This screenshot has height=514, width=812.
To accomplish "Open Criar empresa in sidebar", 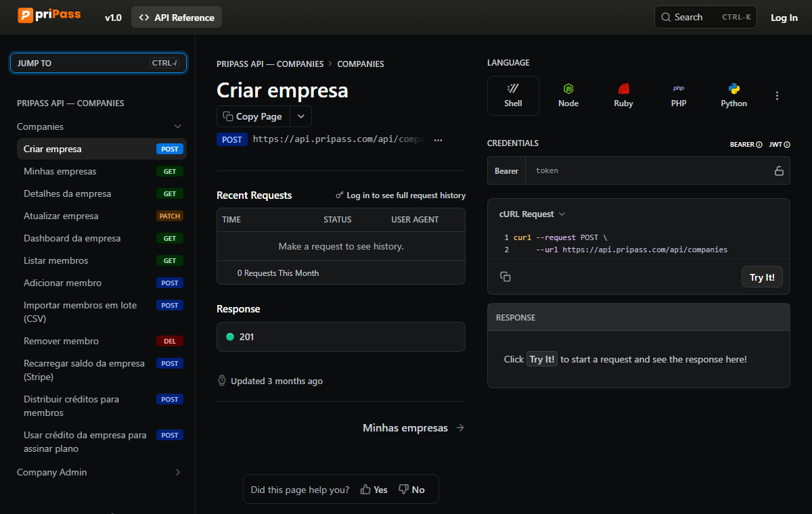I will click(x=101, y=149).
